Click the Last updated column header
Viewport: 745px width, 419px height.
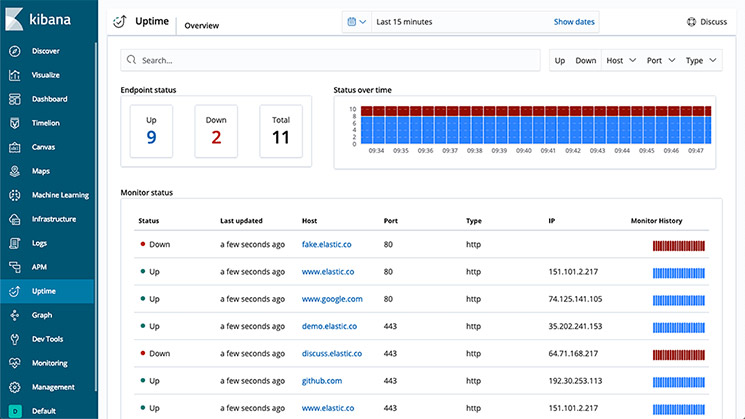(x=241, y=221)
